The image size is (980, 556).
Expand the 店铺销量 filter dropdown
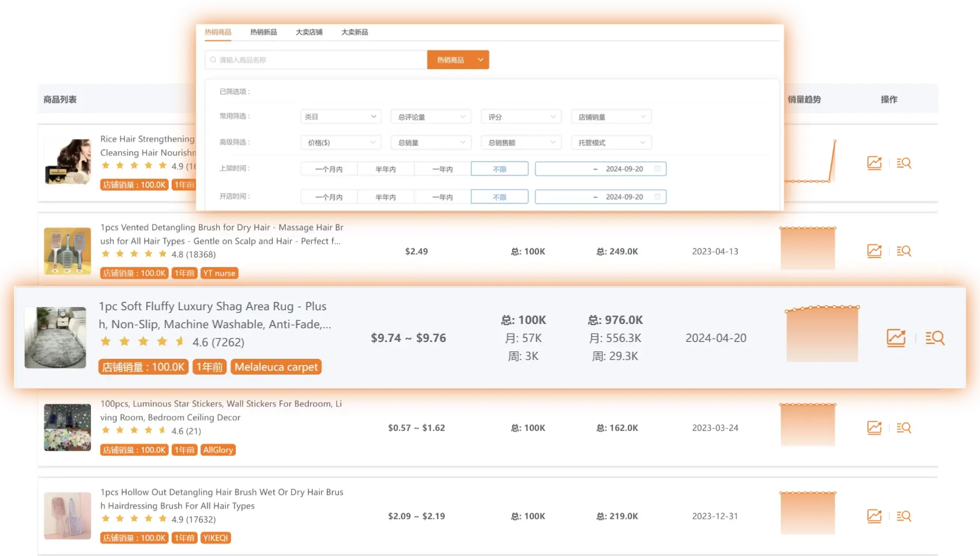point(611,117)
